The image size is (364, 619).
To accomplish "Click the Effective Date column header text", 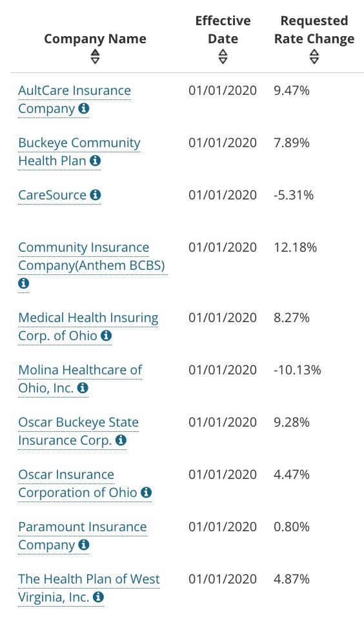I will pos(223,30).
